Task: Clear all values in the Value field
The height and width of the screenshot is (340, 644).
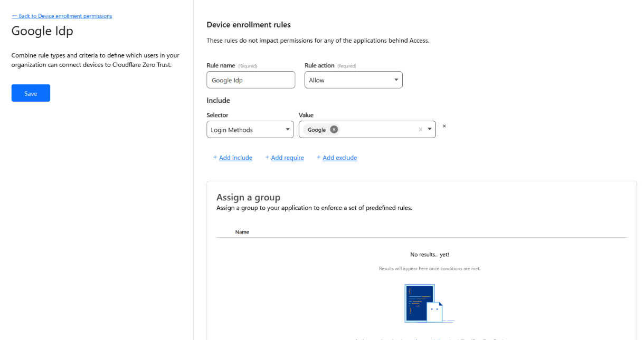Action: click(x=421, y=130)
